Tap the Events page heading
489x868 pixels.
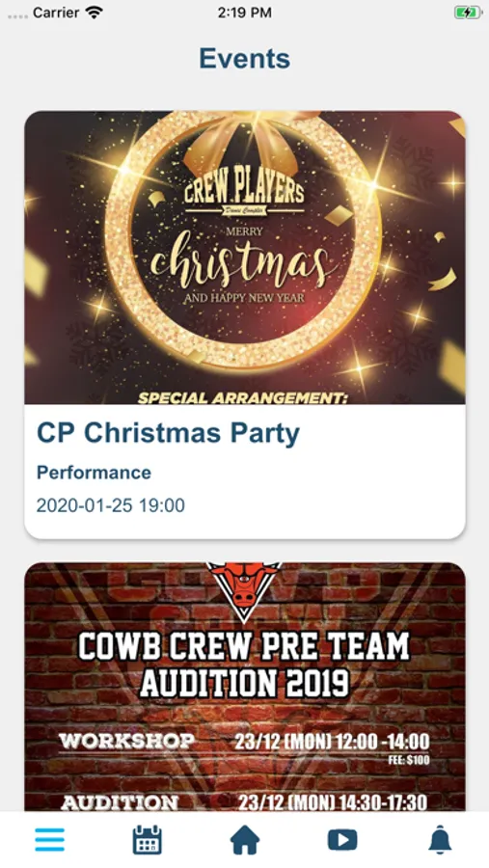point(244,58)
